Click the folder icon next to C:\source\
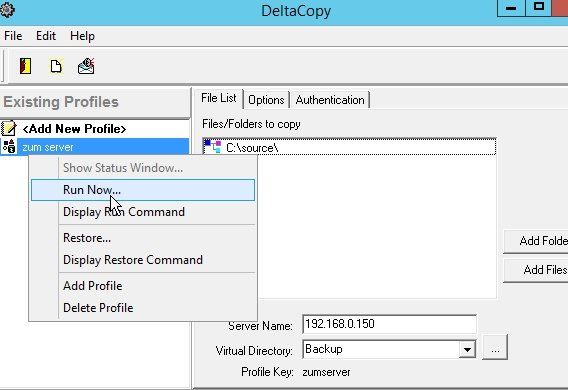 tap(213, 147)
